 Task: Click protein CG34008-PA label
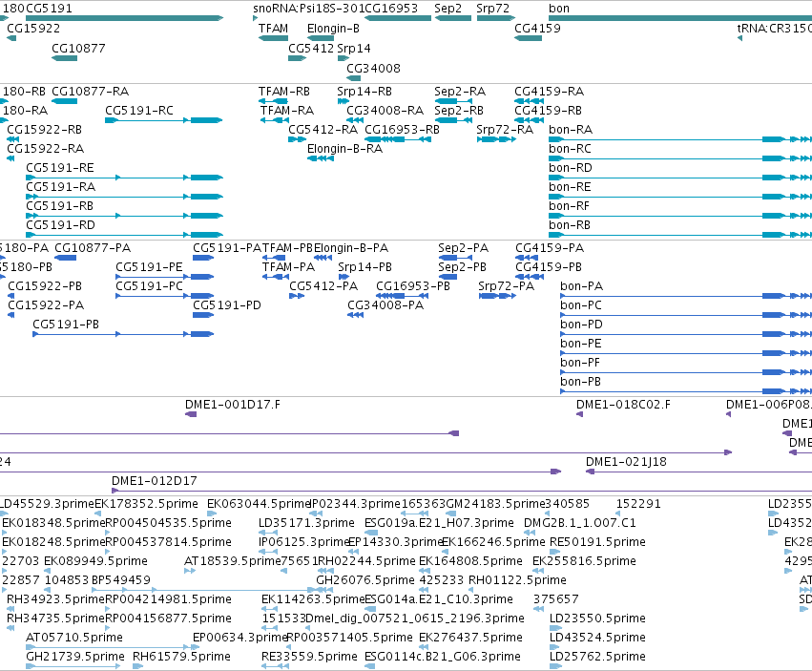[385, 305]
